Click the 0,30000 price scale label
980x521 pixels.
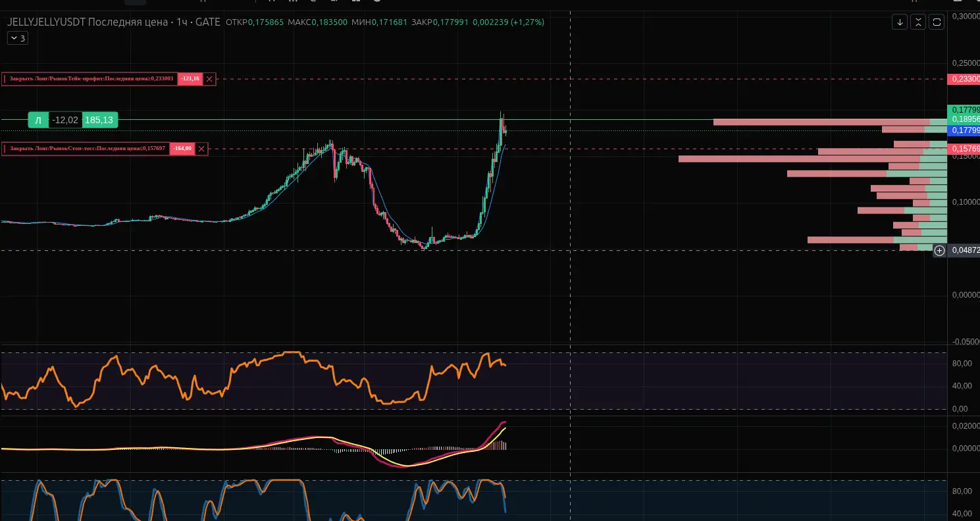coord(966,16)
